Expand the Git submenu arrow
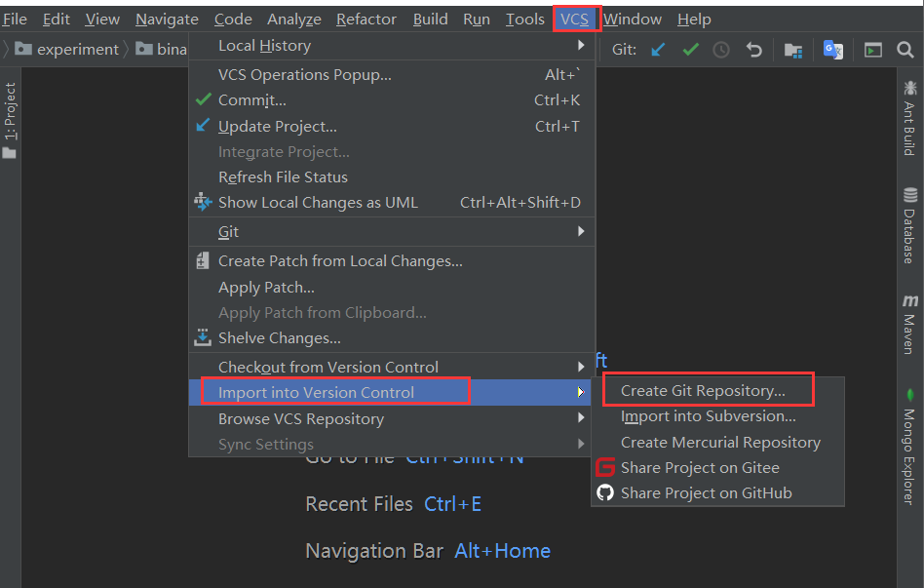This screenshot has width=924, height=588. click(x=581, y=231)
